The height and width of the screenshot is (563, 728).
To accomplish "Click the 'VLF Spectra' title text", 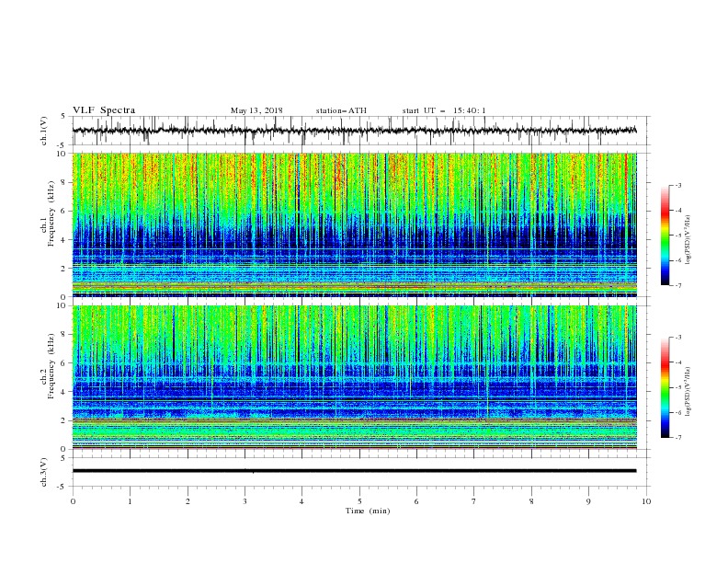I will (104, 110).
